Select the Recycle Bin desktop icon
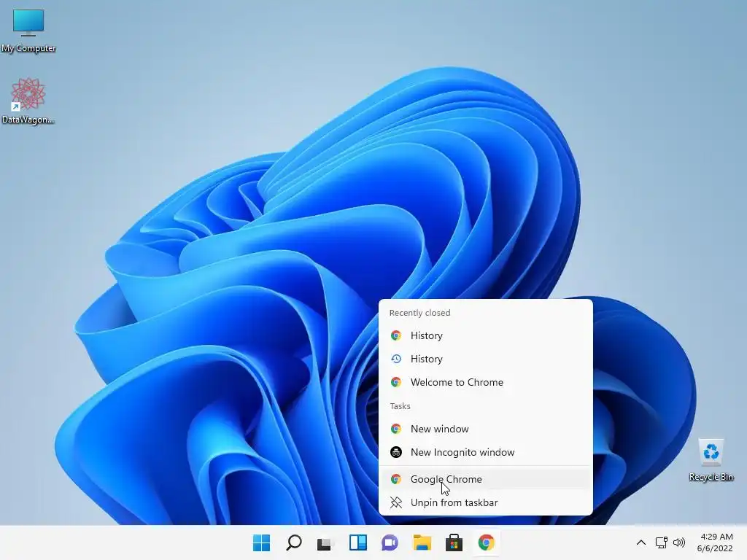Viewport: 747px width, 560px height. [x=711, y=460]
